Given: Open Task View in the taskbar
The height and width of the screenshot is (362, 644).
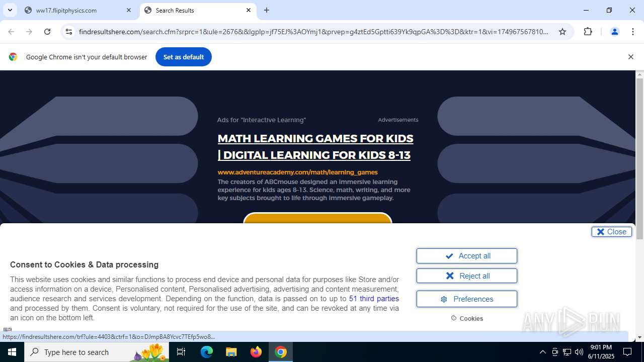Looking at the screenshot, I should [181, 352].
